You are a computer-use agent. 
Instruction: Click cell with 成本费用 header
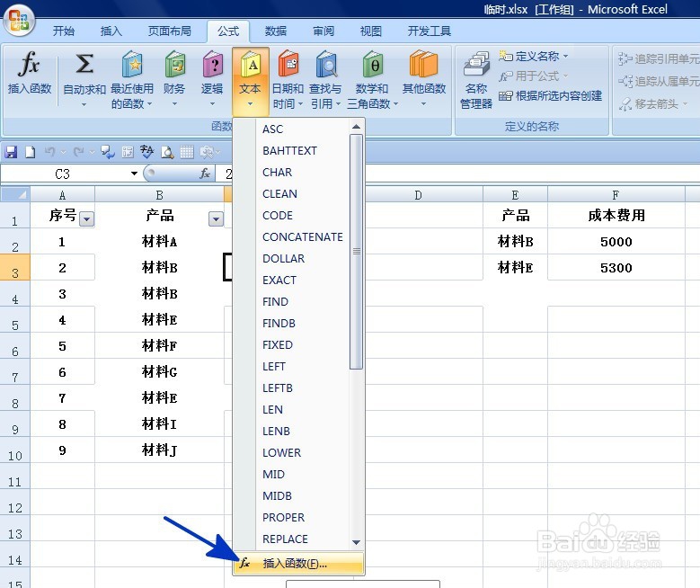(x=616, y=216)
